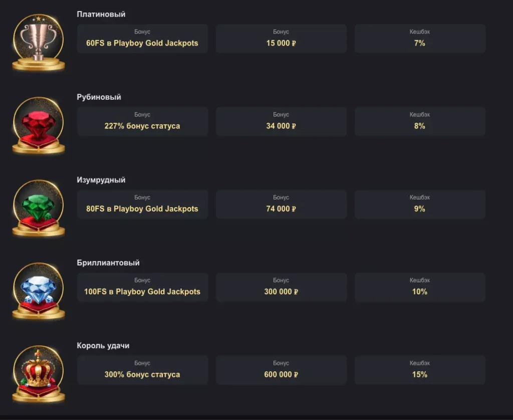The image size is (513, 420).
Task: Click the 15 000 ₽ bonus card
Action: (281, 39)
